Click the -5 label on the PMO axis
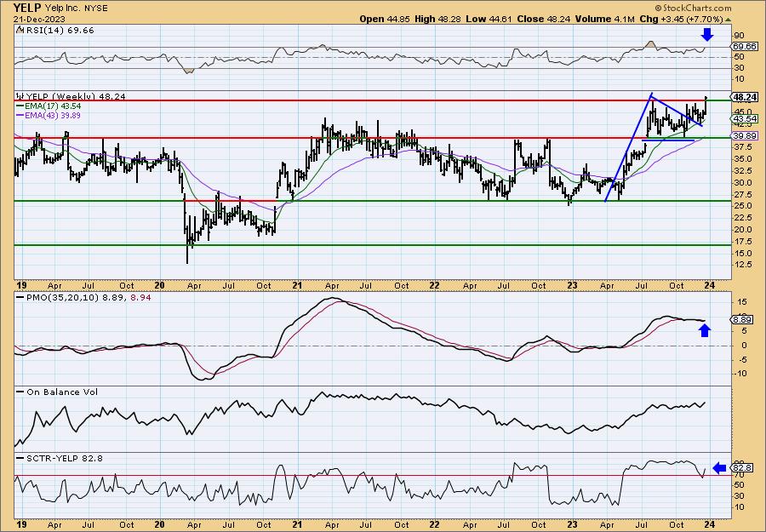The height and width of the screenshot is (532, 766). click(740, 359)
